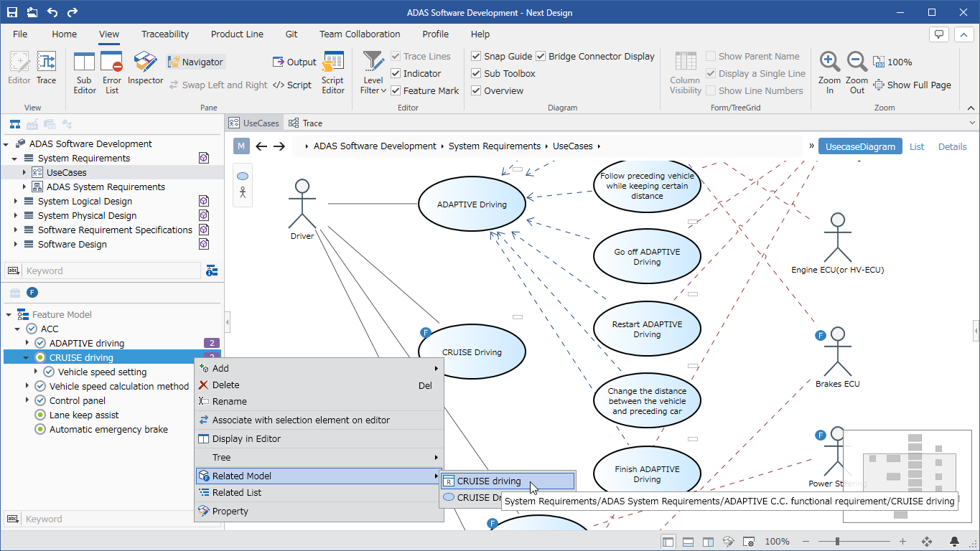
Task: Expand the System Physical Design node
Action: point(15,215)
